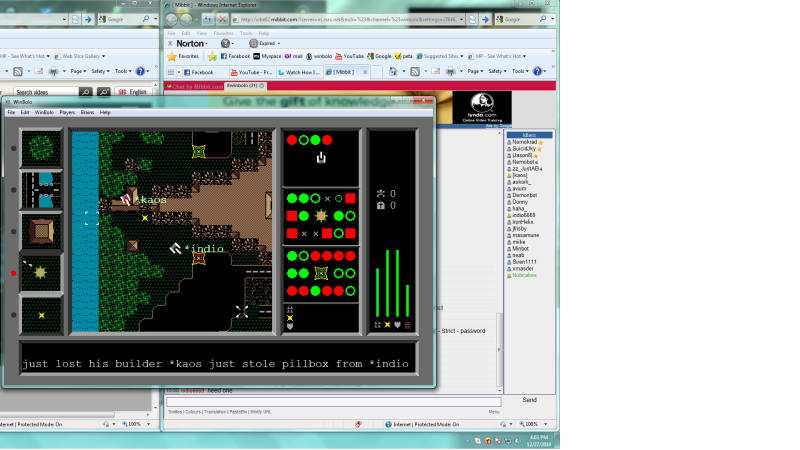
Task: Select the road build tool in WinBolo
Action: pos(41,189)
